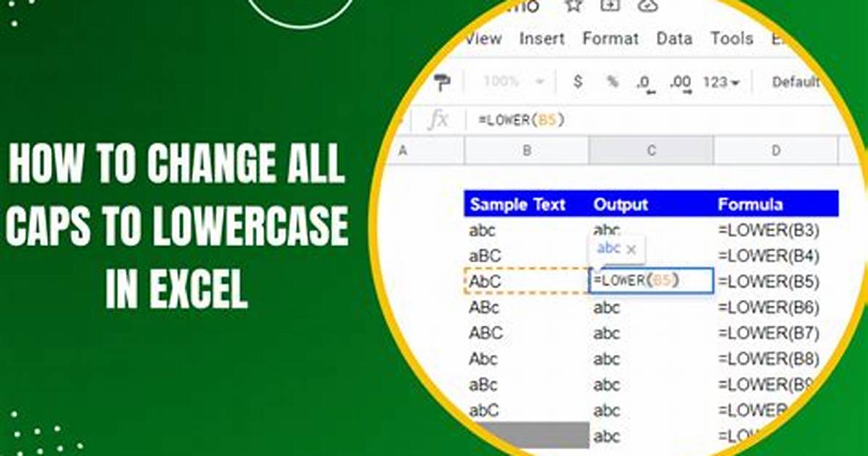Check the cloud save status icon
Screen dimensions: 868x456
(647, 5)
